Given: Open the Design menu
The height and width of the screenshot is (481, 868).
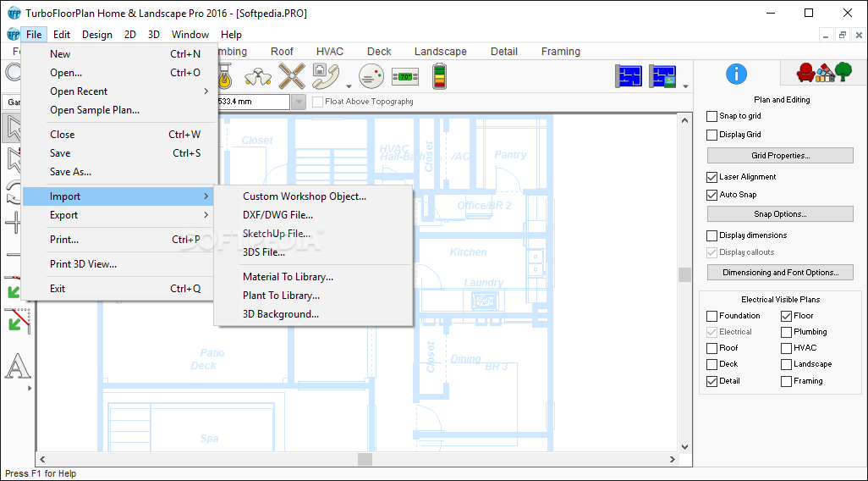Looking at the screenshot, I should click(97, 35).
